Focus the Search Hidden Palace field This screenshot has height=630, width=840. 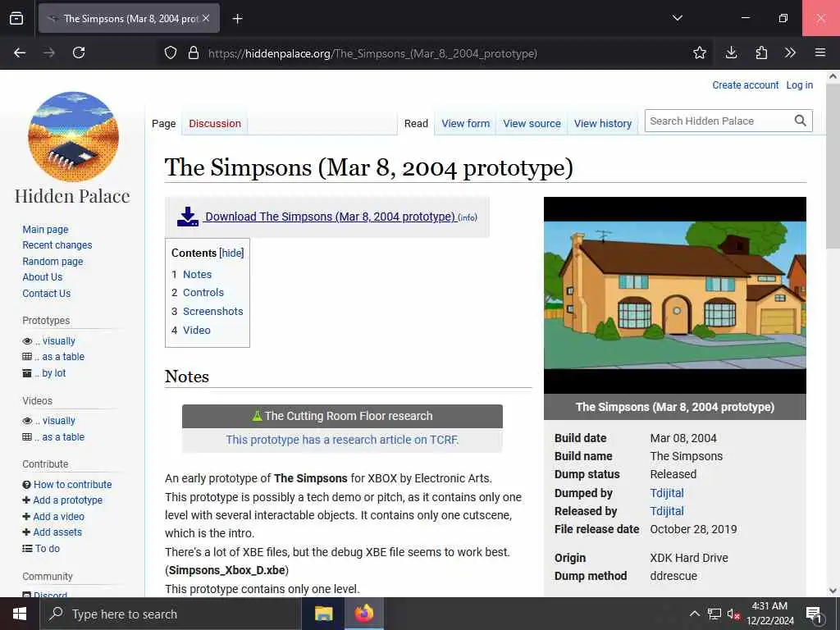point(718,121)
